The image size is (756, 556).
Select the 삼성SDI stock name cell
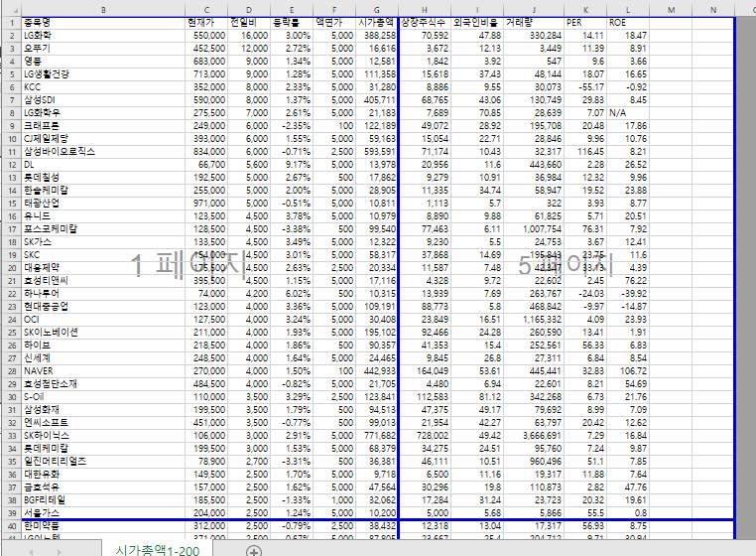click(x=103, y=100)
